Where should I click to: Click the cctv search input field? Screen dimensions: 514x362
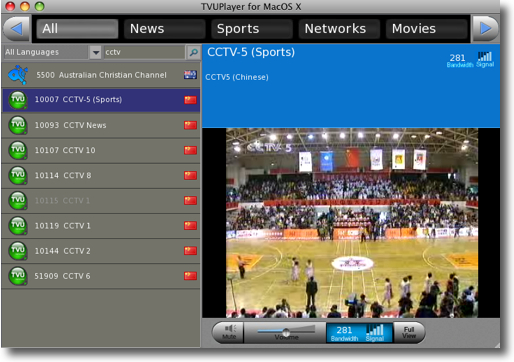tap(144, 52)
